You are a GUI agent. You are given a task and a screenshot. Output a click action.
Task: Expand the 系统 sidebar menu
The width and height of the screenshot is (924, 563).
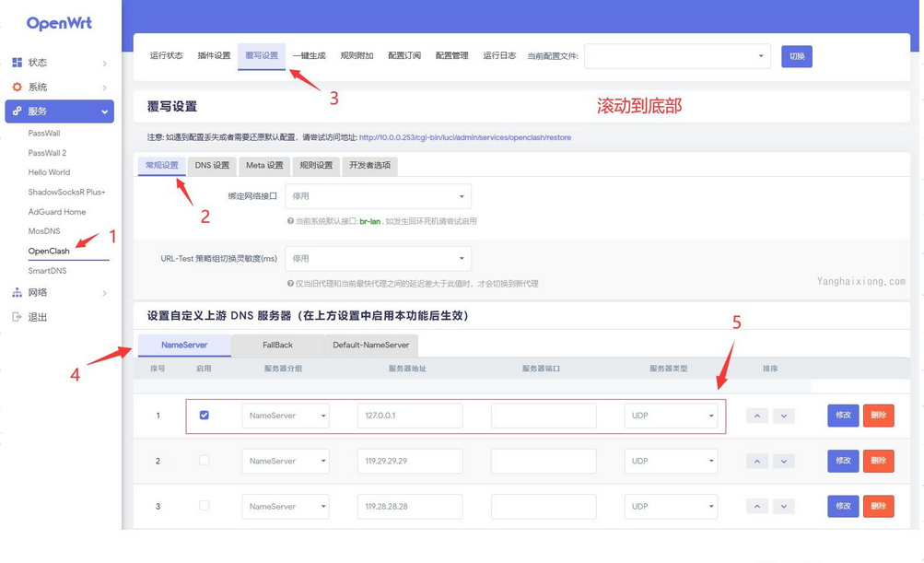pyautogui.click(x=104, y=88)
